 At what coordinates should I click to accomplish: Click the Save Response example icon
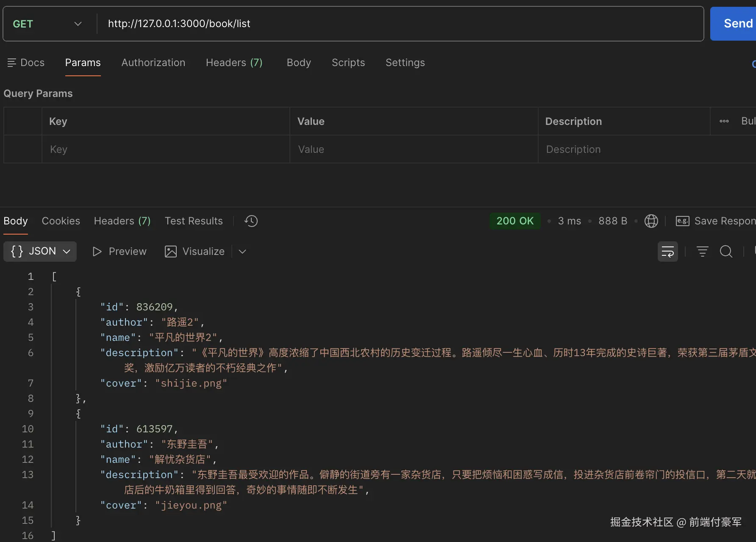coord(682,221)
